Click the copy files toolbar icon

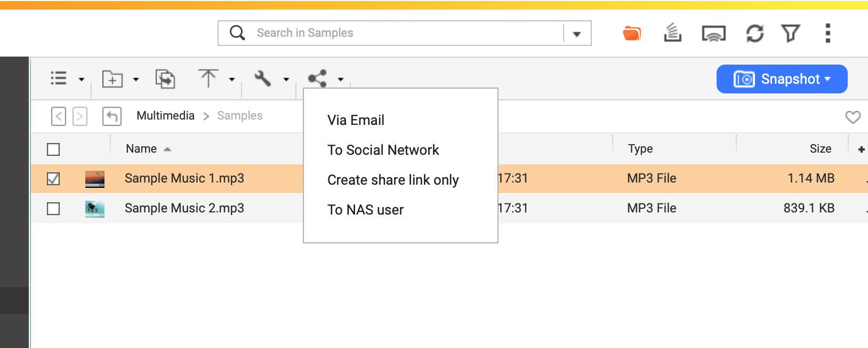(x=165, y=79)
